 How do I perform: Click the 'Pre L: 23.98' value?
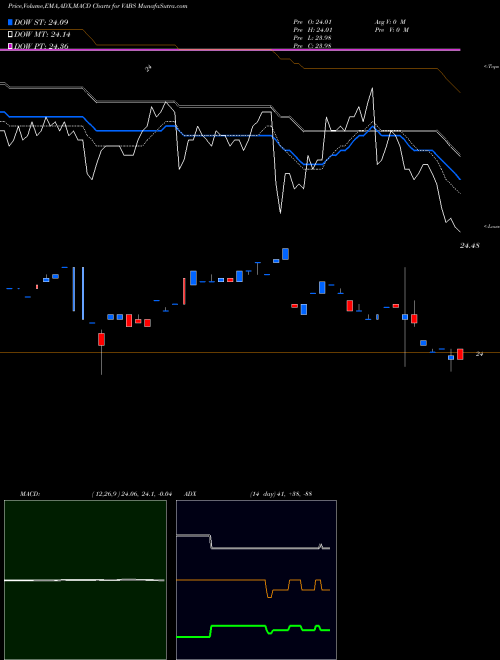(x=312, y=38)
